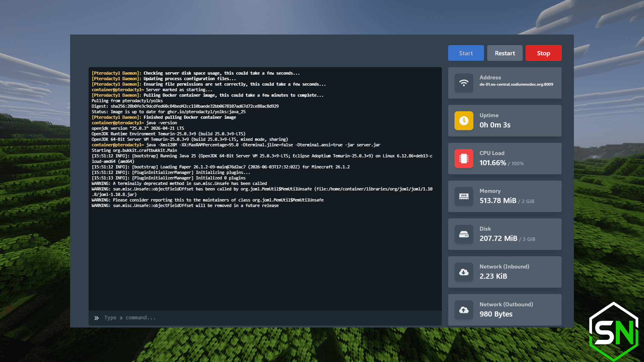The height and width of the screenshot is (362, 644).
Task: Click the red Stop button
Action: pos(543,53)
